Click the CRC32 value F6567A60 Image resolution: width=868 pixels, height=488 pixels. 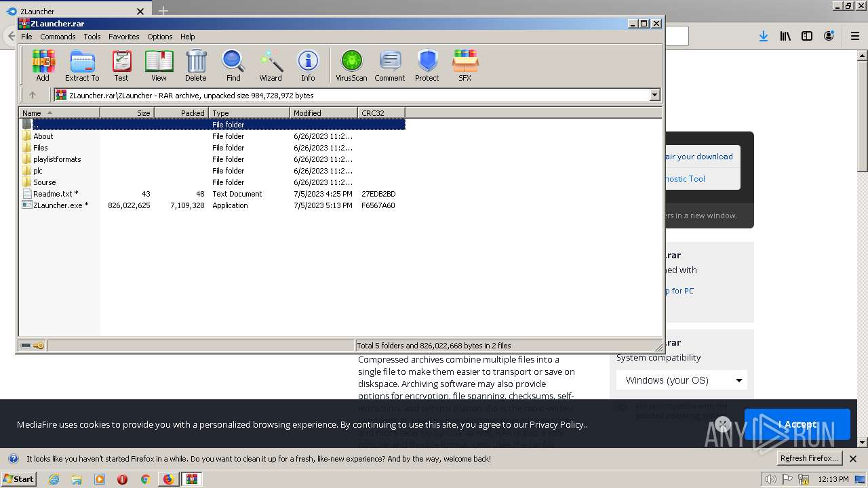tap(378, 205)
